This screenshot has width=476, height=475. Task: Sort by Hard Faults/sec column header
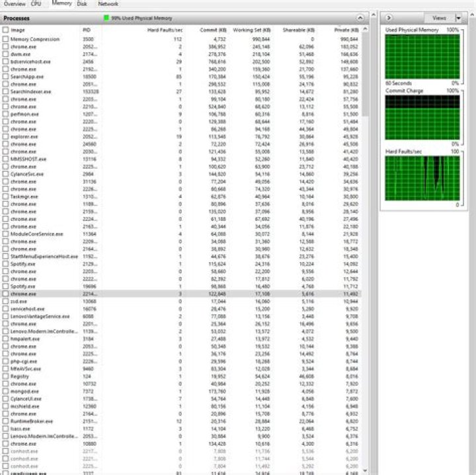[x=165, y=30]
